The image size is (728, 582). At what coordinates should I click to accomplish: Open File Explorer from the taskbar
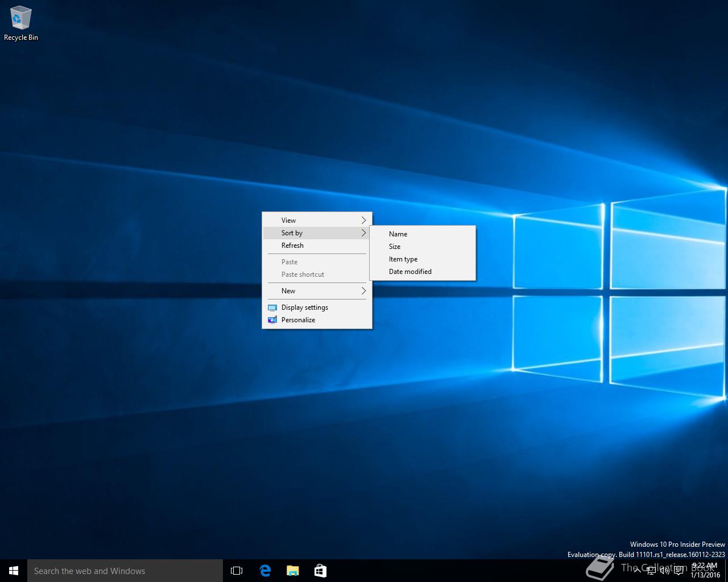coord(292,571)
